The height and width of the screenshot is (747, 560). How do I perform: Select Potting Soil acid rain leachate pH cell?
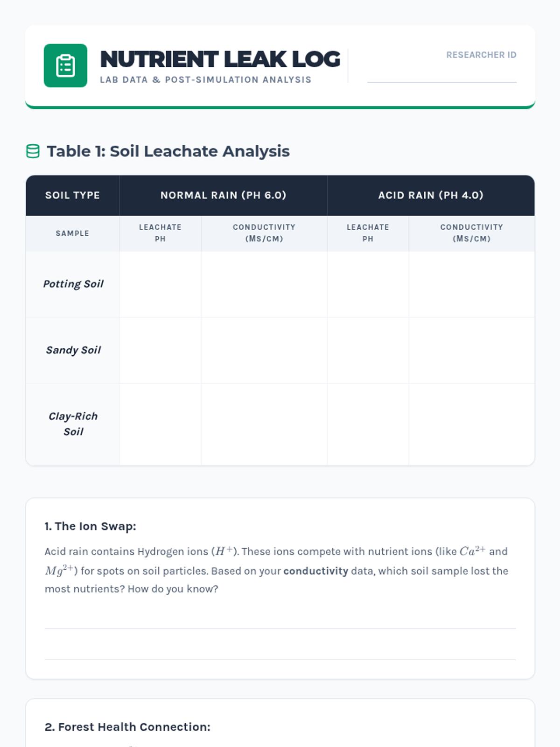368,284
